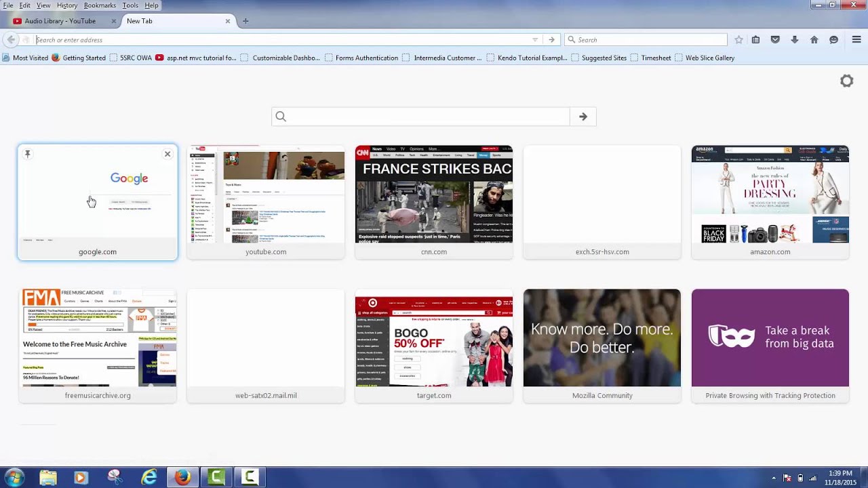Screen dimensions: 868x488
Task: Bookmark this page with the star icon
Action: [738, 40]
